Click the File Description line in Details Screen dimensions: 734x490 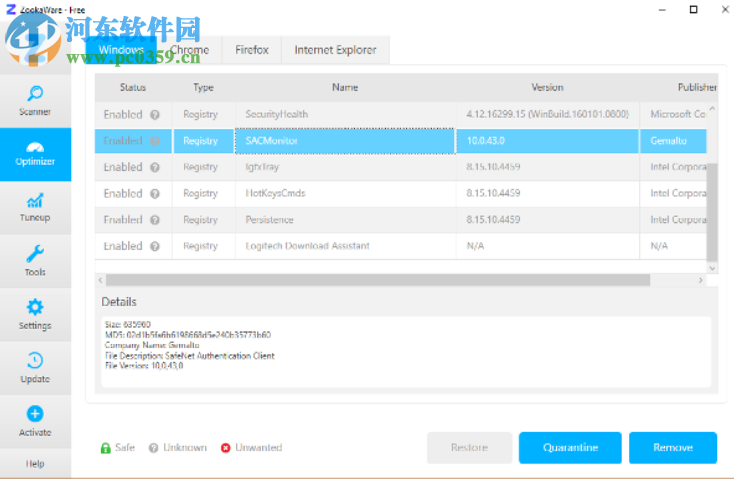(x=190, y=356)
